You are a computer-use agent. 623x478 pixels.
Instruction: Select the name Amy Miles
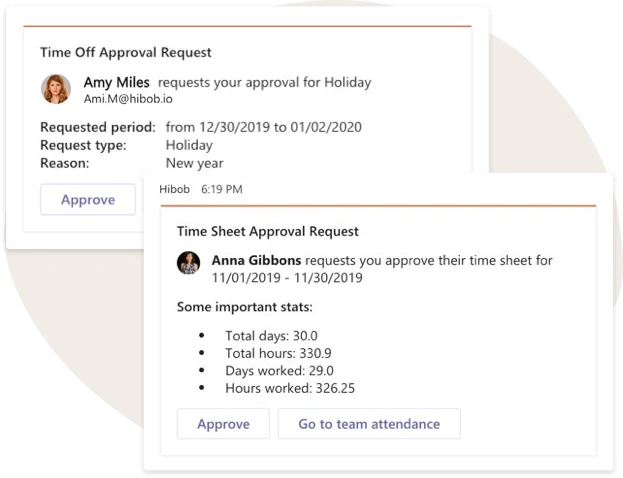click(x=116, y=82)
